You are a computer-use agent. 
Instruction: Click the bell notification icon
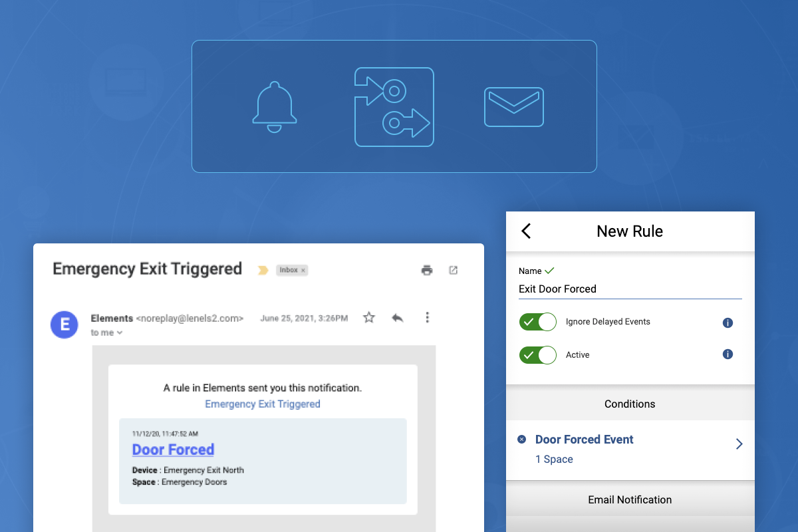[274, 107]
